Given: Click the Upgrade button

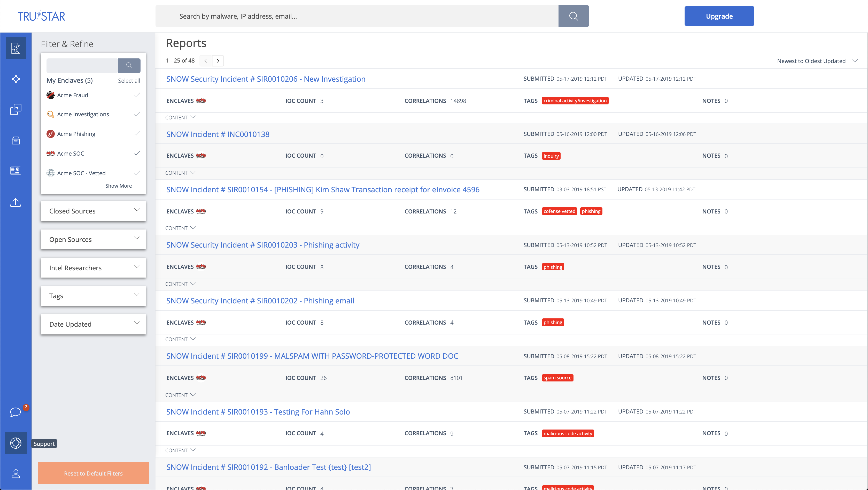Looking at the screenshot, I should tap(719, 16).
